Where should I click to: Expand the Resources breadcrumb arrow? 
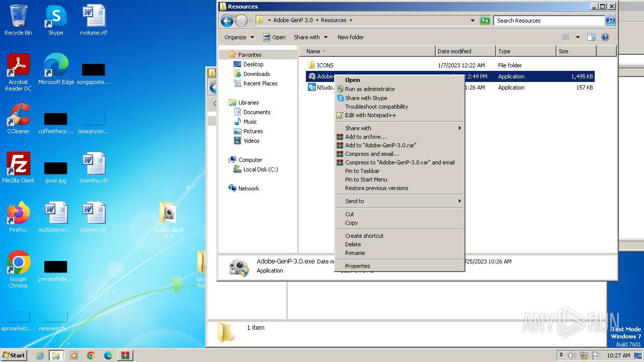tap(351, 21)
